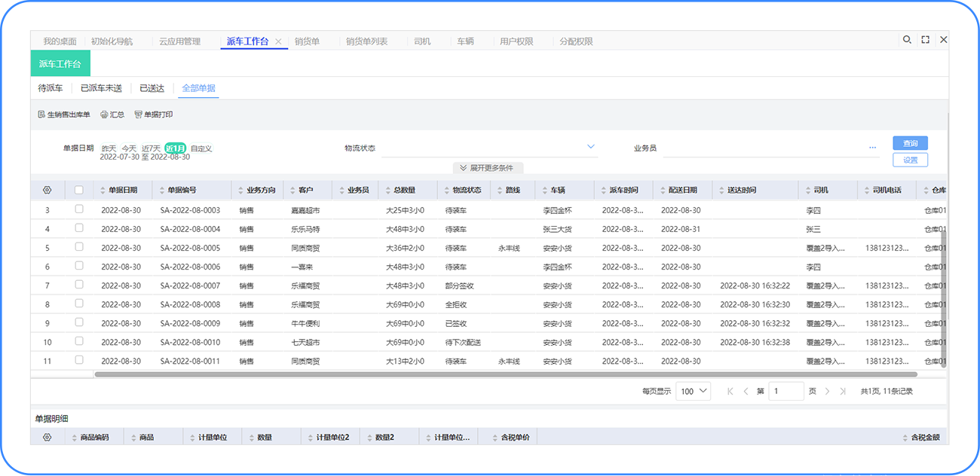Open the main table column settings gear

[x=47, y=190]
